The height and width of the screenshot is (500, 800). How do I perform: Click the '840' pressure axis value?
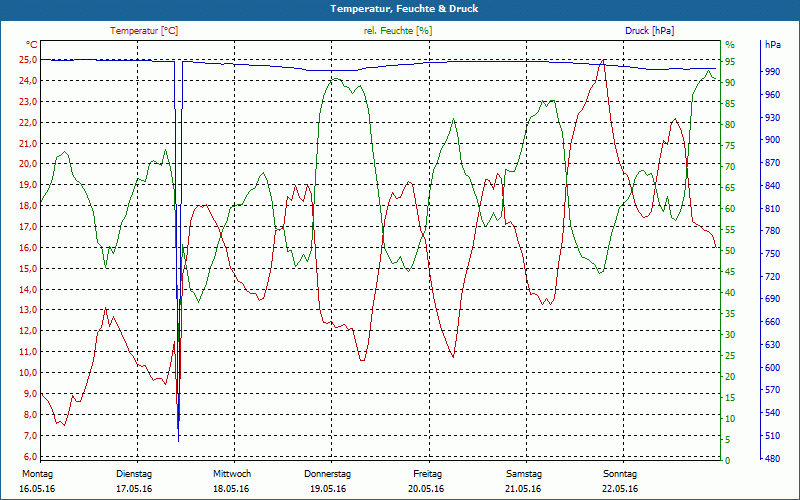tap(772, 186)
